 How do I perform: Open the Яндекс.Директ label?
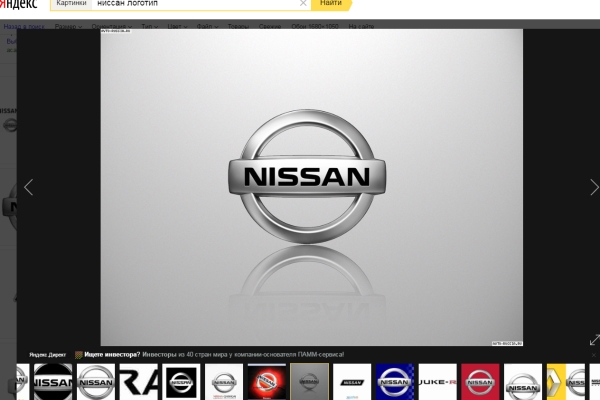[47, 355]
